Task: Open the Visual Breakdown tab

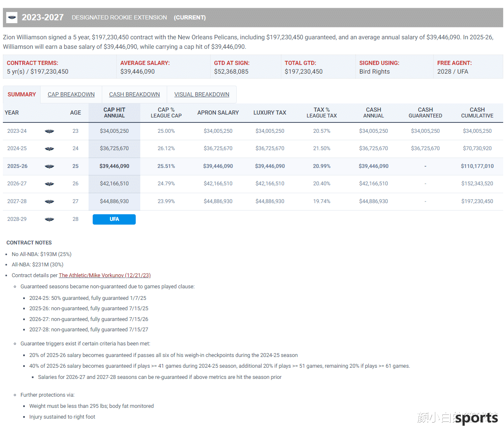Action: tap(202, 94)
